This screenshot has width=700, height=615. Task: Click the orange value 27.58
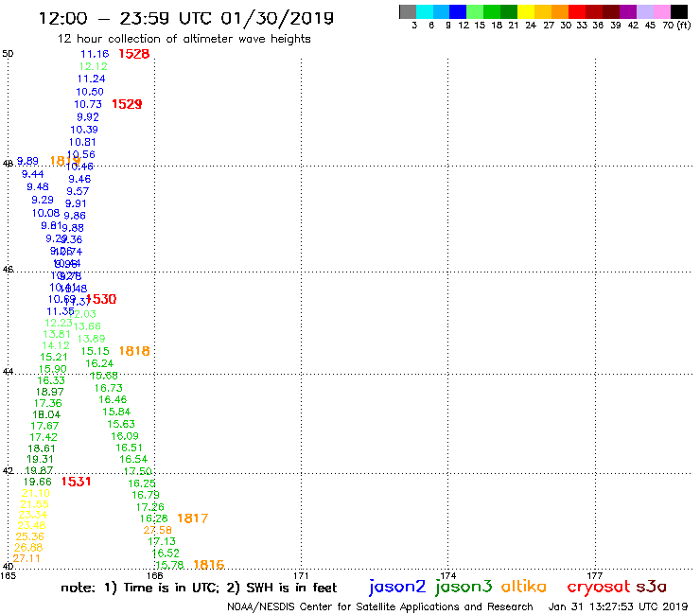pos(158,530)
